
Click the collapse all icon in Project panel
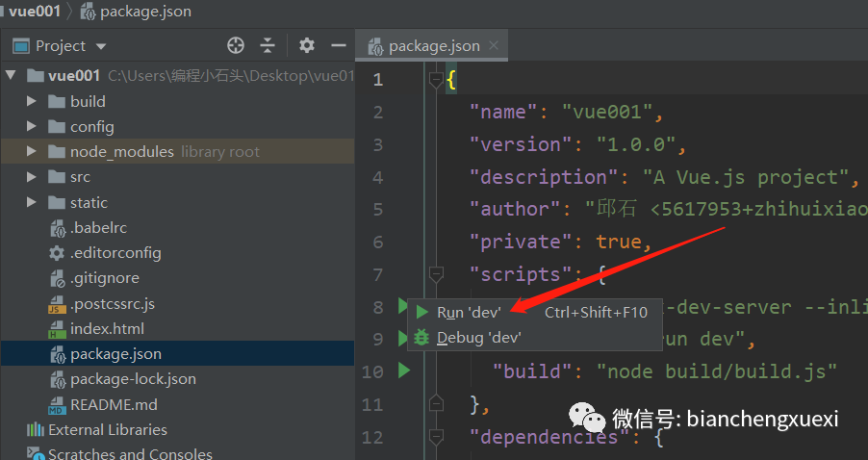(268, 45)
